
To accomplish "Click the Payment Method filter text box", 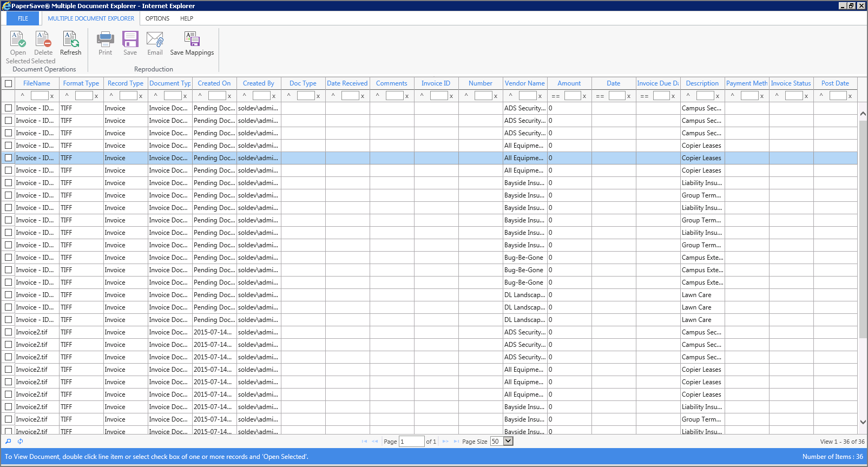I will (749, 96).
